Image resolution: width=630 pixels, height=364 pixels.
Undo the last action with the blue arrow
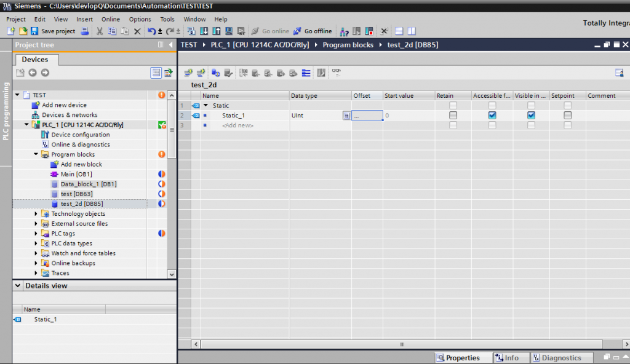(x=151, y=31)
